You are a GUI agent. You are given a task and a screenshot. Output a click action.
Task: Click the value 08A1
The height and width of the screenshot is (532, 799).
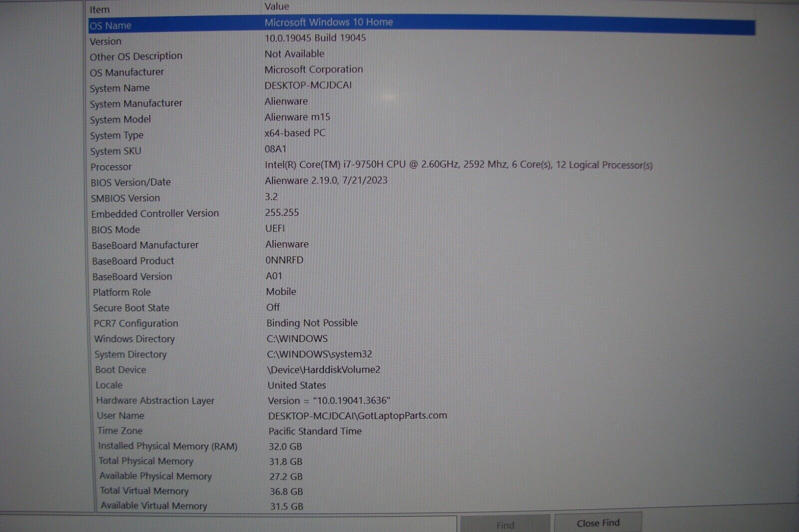[x=275, y=149]
